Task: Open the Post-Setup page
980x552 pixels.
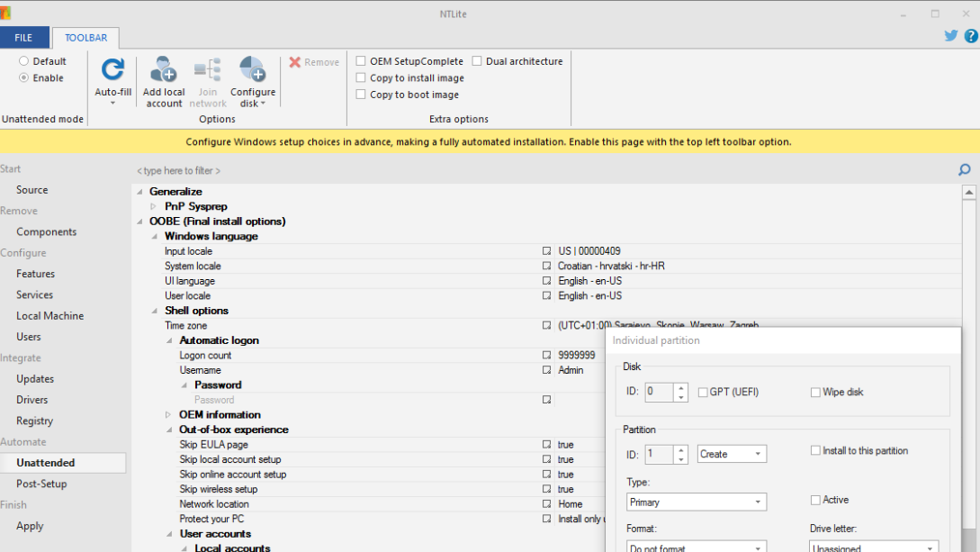Action: pyautogui.click(x=41, y=484)
